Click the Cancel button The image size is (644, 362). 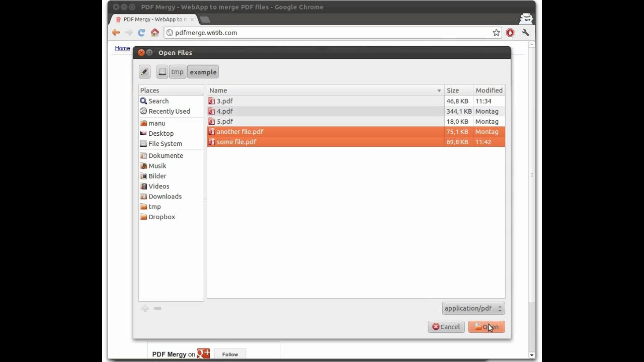[446, 327]
